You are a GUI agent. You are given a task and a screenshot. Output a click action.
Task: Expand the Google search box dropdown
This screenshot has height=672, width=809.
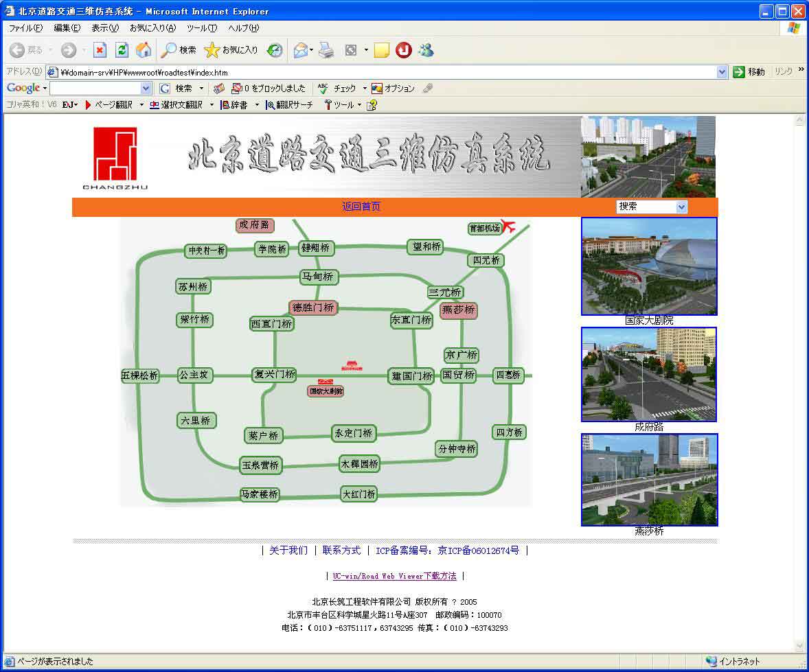[146, 88]
